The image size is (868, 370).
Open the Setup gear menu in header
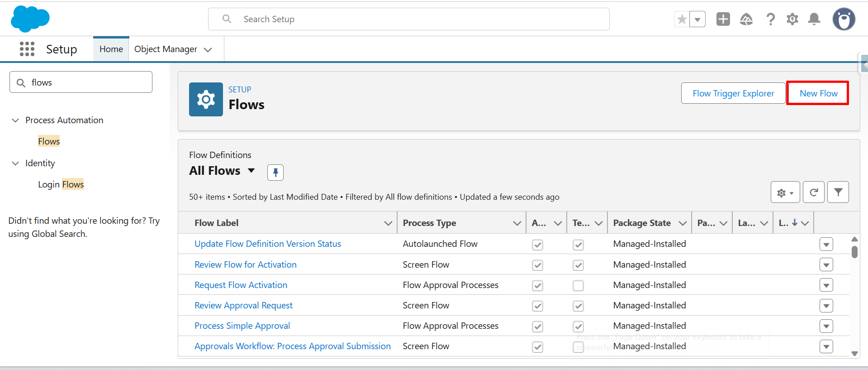(792, 19)
